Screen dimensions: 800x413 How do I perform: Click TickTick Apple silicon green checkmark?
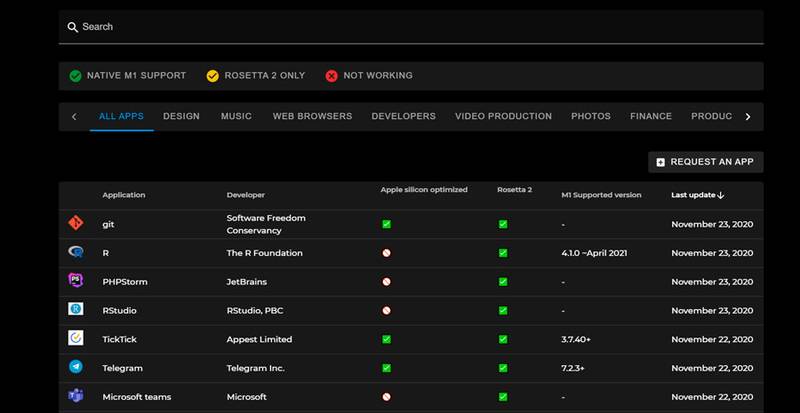pos(386,339)
